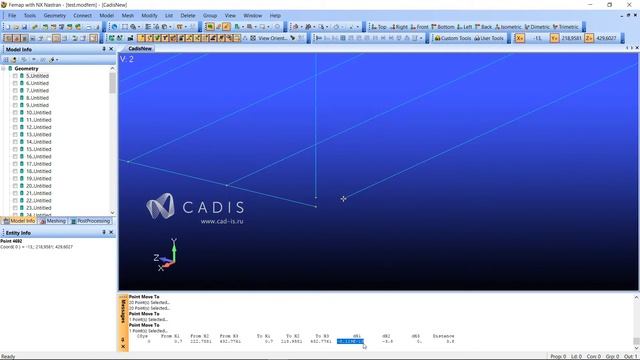Toggle checkbox for 8..Untitled geometry

pyautogui.click(x=15, y=98)
